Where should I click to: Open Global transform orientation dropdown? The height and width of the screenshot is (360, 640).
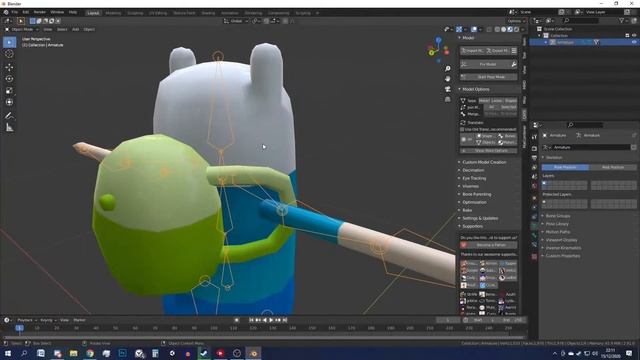point(236,21)
